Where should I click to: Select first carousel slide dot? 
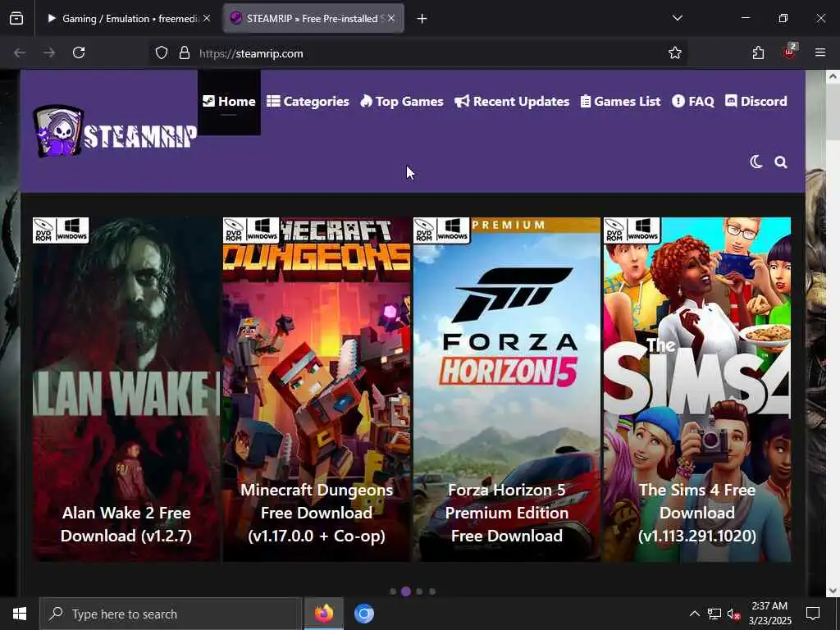point(393,591)
